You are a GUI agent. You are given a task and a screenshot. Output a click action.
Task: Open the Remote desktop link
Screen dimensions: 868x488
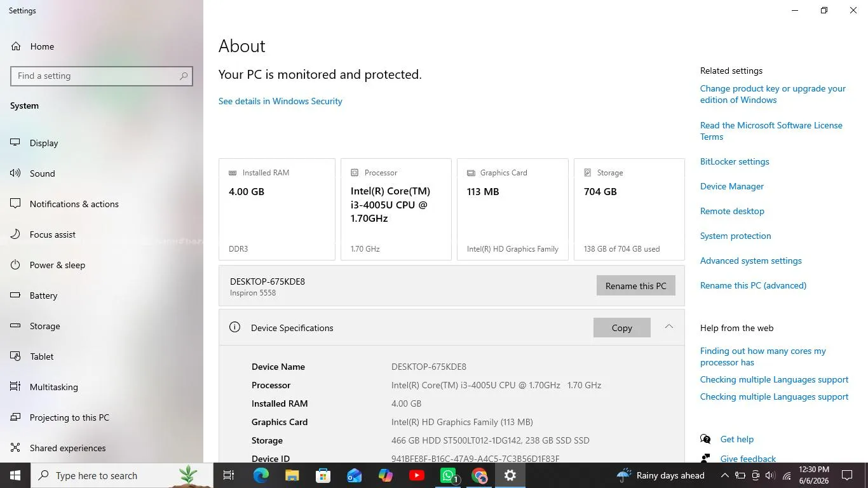point(732,211)
